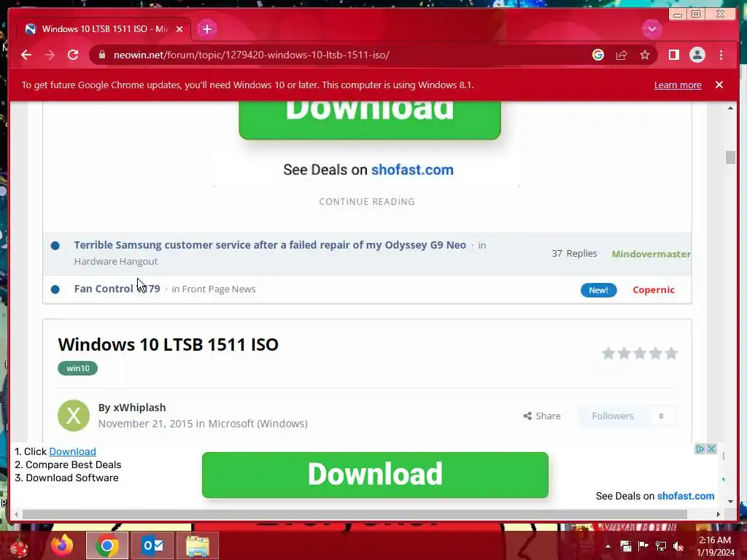The height and width of the screenshot is (560, 747).
Task: Click AdChoices icon on bottom ad
Action: point(700,448)
